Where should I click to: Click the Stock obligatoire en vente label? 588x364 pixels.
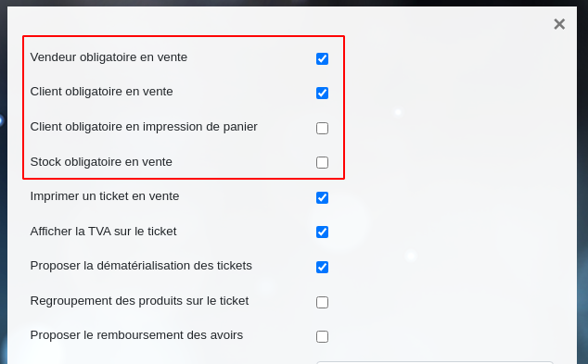[101, 162]
